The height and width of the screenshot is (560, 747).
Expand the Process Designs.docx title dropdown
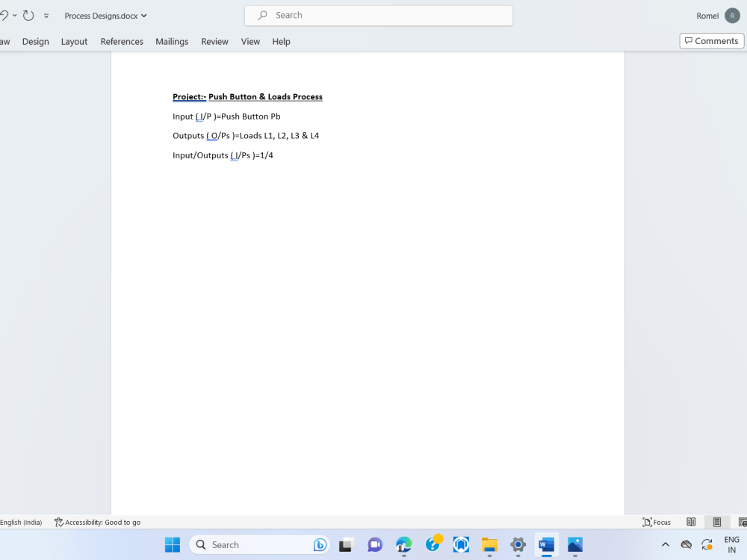point(143,15)
